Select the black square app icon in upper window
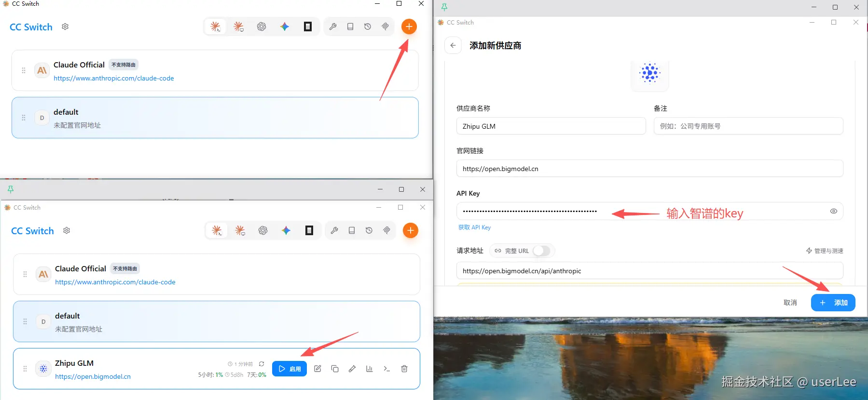 point(308,27)
